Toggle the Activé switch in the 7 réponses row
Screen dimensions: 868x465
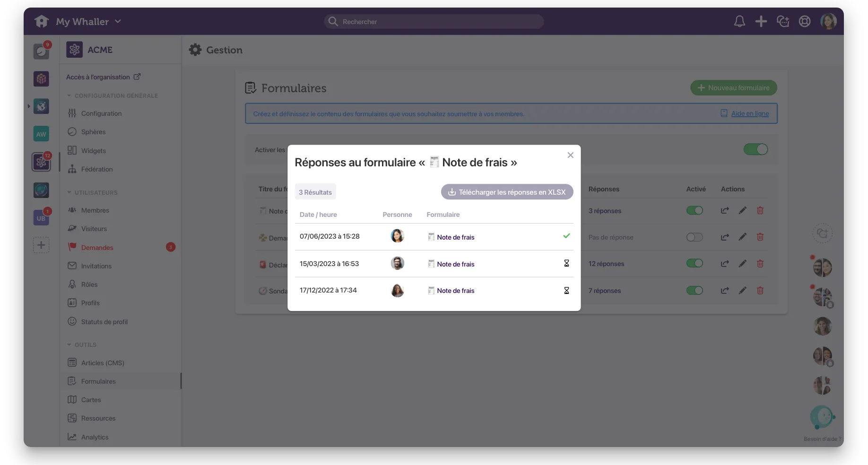pos(694,290)
